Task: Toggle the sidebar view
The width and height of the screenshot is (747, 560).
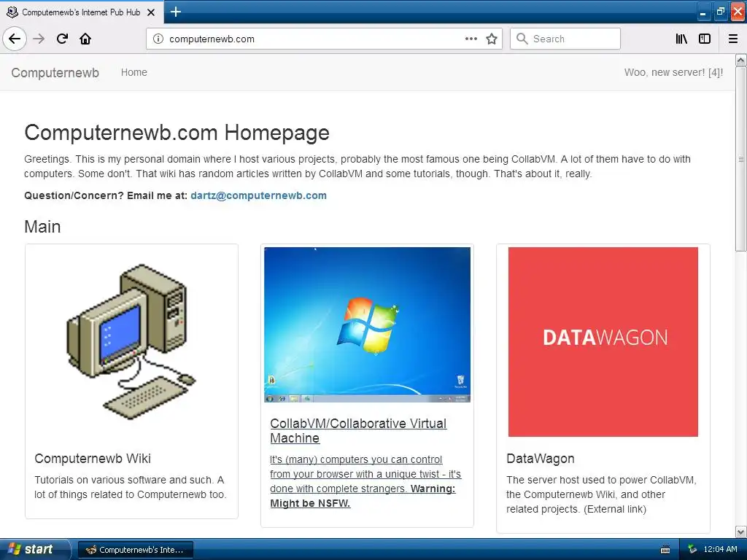Action: pyautogui.click(x=705, y=39)
